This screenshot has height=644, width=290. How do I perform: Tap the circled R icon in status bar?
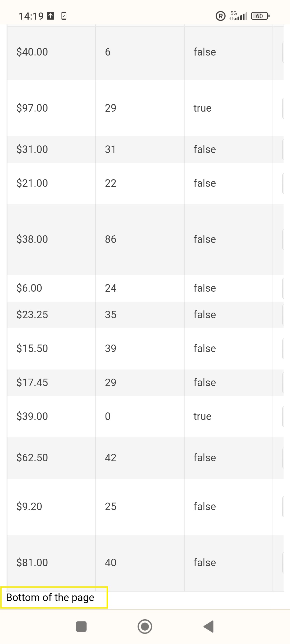tap(220, 16)
